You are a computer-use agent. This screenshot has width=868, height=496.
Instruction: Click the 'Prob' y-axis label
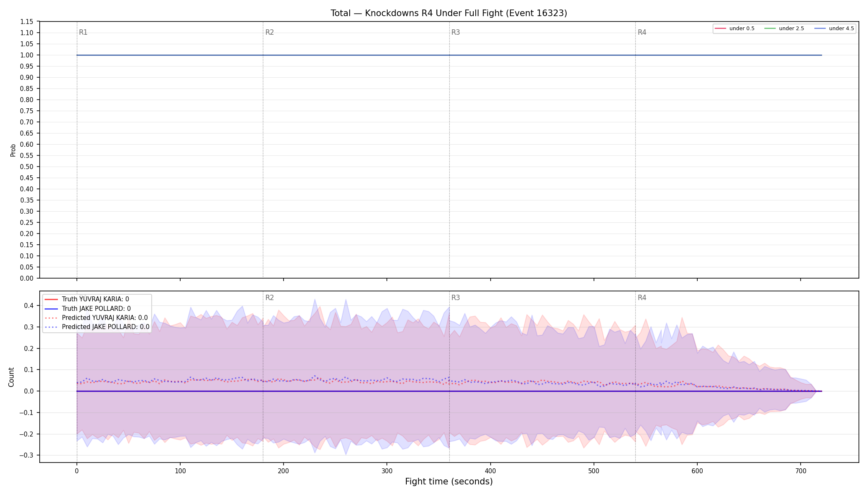(13, 150)
